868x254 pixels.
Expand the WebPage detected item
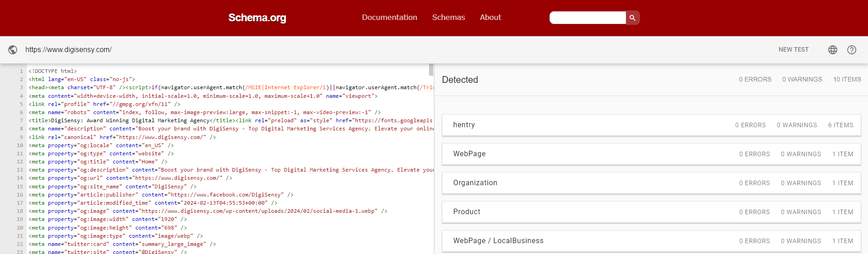(x=651, y=154)
